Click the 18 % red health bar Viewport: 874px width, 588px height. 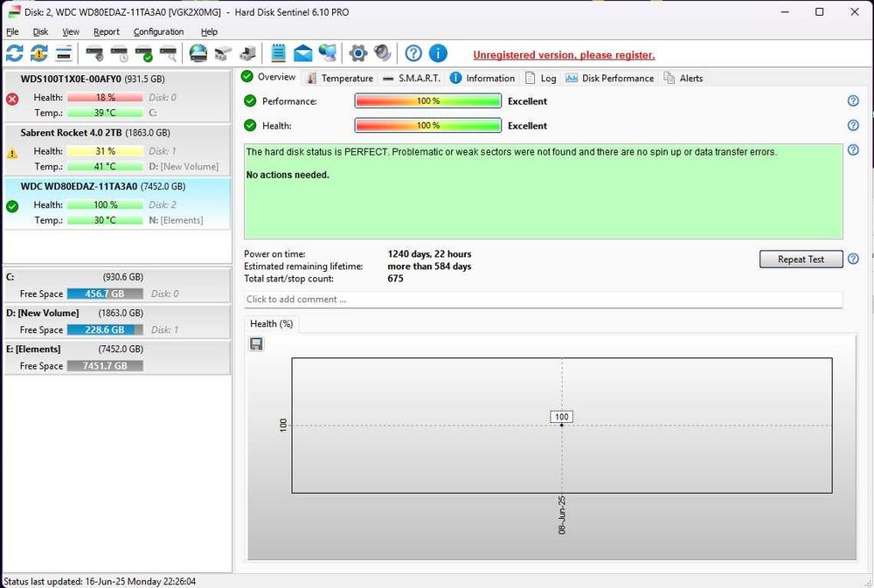[105, 98]
